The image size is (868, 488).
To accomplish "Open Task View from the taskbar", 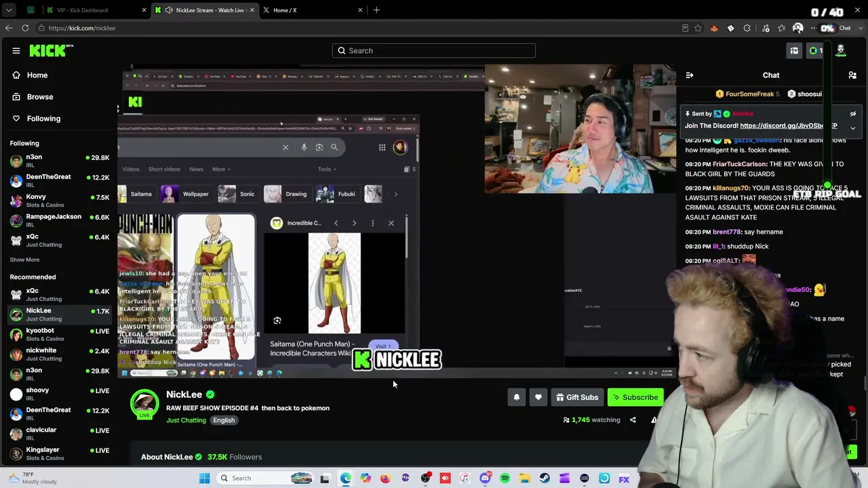I will pyautogui.click(x=325, y=479).
